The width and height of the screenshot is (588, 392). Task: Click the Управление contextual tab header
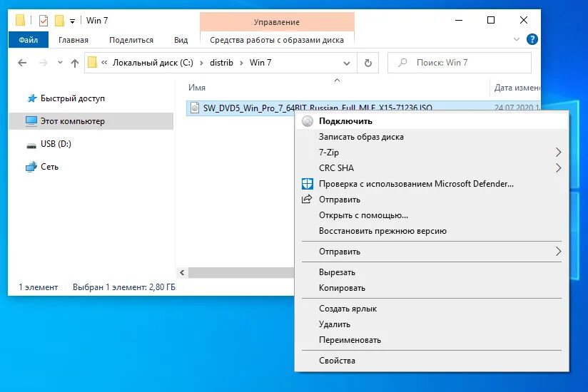tap(277, 22)
